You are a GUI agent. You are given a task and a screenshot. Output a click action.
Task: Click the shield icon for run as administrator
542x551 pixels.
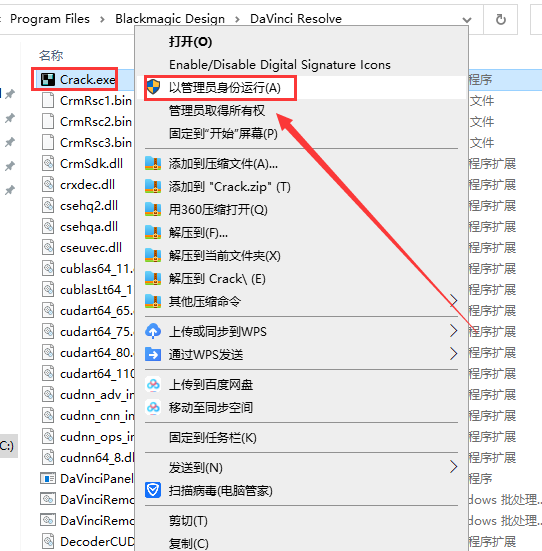(x=153, y=87)
